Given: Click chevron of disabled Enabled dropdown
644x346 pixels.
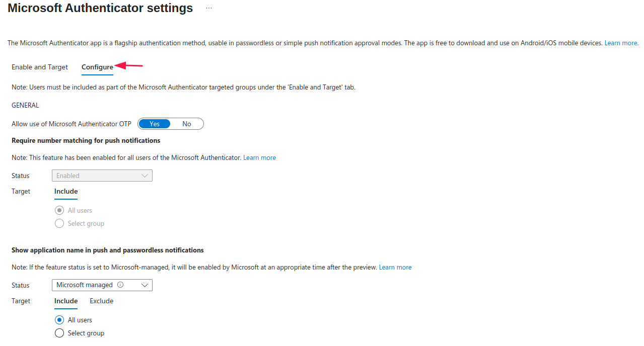Looking at the screenshot, I should [x=145, y=176].
